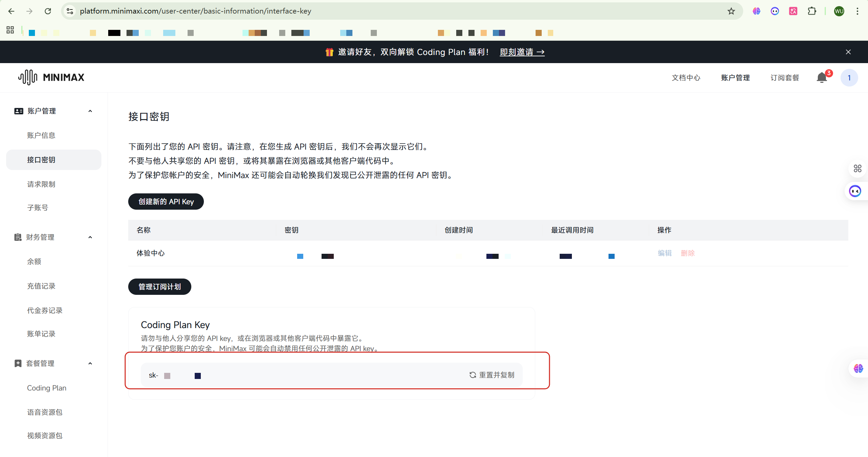The width and height of the screenshot is (868, 457).
Task: Click the 体验中心 key name cell
Action: tap(151, 253)
